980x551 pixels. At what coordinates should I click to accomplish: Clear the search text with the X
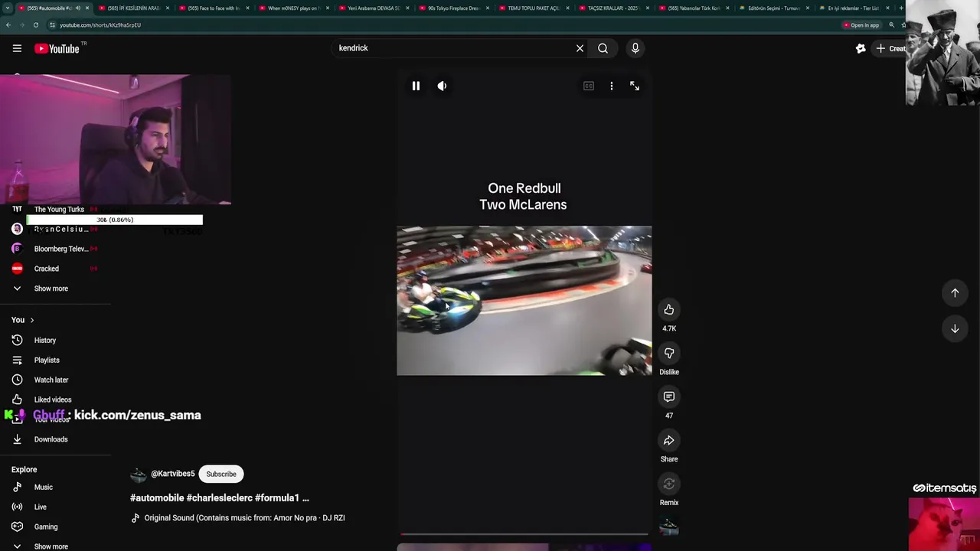tap(580, 48)
